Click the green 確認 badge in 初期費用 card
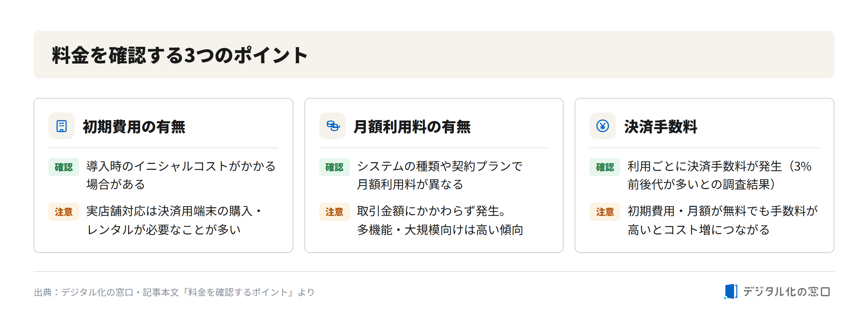The image size is (868, 332). click(x=64, y=167)
